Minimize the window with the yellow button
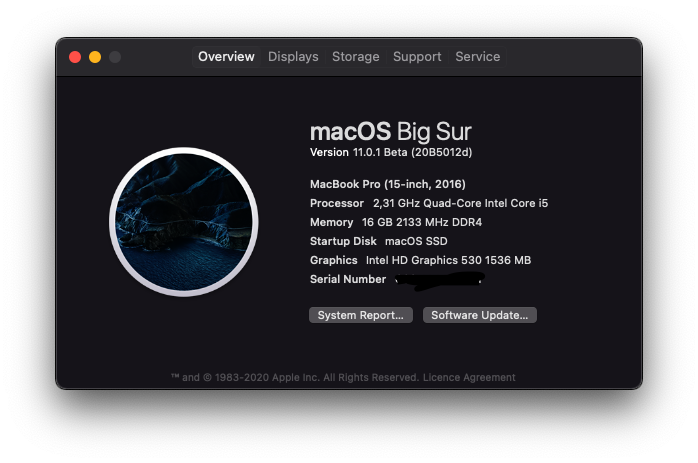Screen dimensions: 698x463 (95, 57)
